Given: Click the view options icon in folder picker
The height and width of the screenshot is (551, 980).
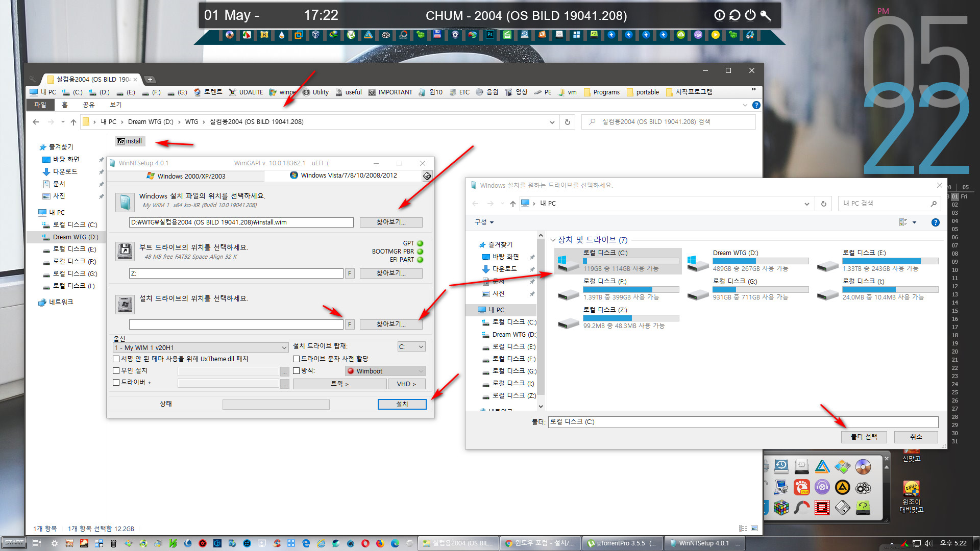Looking at the screenshot, I should 903,222.
